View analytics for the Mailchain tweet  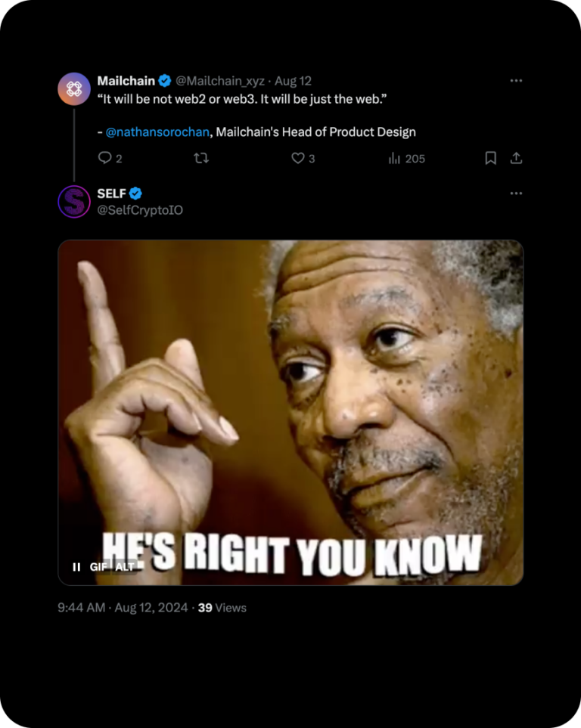[394, 158]
